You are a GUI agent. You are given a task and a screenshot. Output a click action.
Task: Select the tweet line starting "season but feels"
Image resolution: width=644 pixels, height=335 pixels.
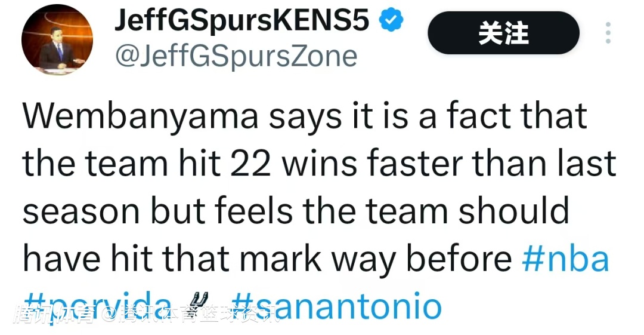click(x=295, y=211)
